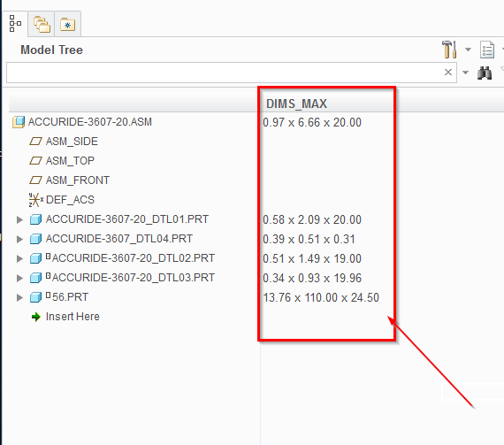This screenshot has width=504, height=445.
Task: Open the tree Settings hammer tool
Action: 449,50
